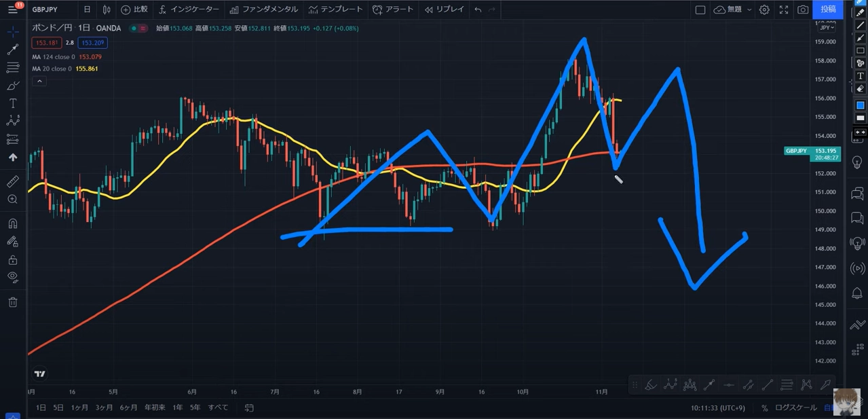The image size is (868, 419).
Task: Open the notifications bell in right sidebar
Action: pos(857,293)
